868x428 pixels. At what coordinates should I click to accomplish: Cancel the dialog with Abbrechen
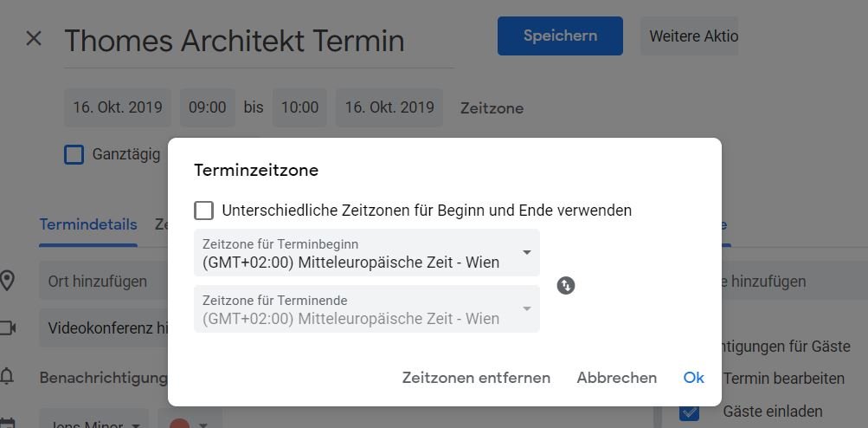[x=616, y=378]
